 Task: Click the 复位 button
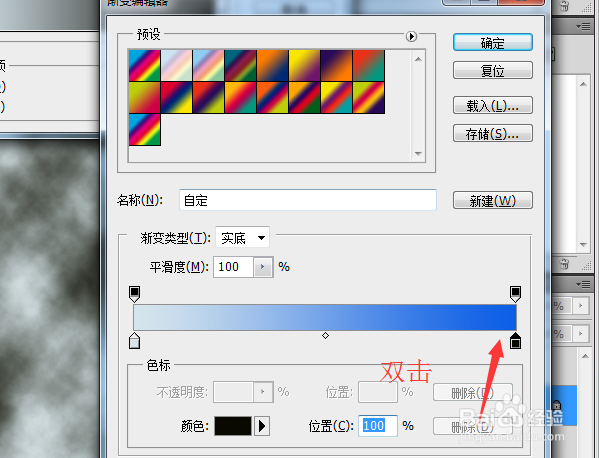point(493,70)
